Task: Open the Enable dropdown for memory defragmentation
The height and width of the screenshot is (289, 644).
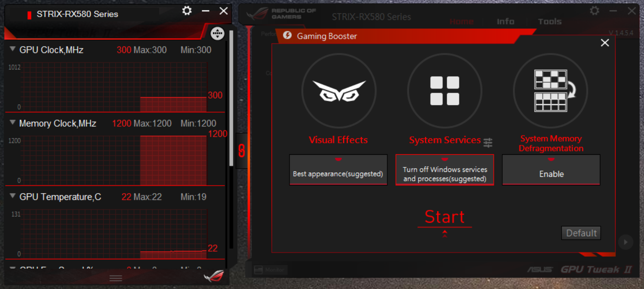Action: coord(551,170)
